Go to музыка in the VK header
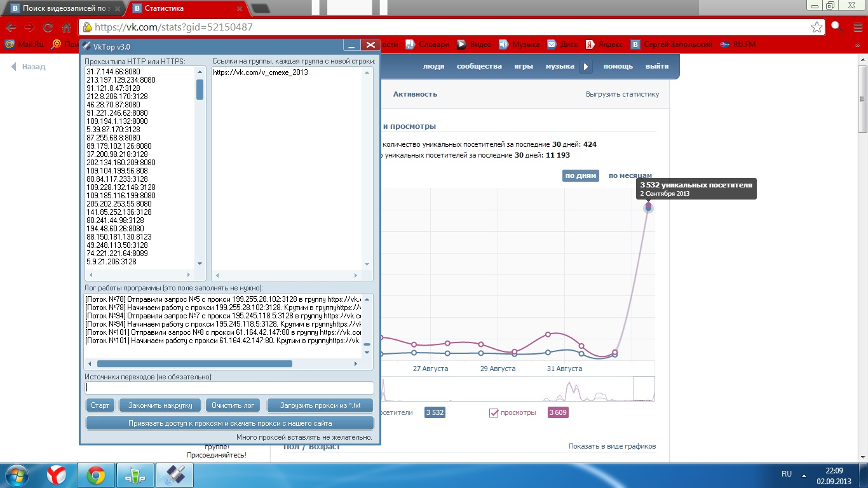This screenshot has height=488, width=868. [560, 66]
